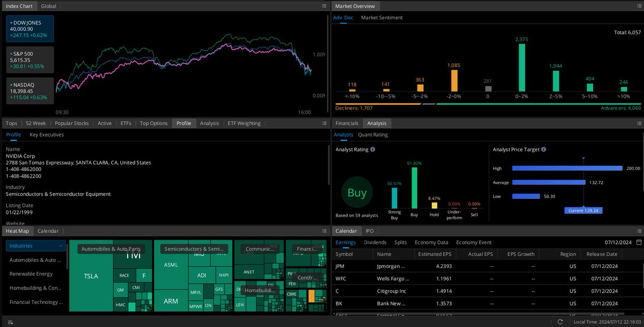Viewport: 644px width, 327px height.
Task: Switch to the Global tab
Action: [x=48, y=6]
